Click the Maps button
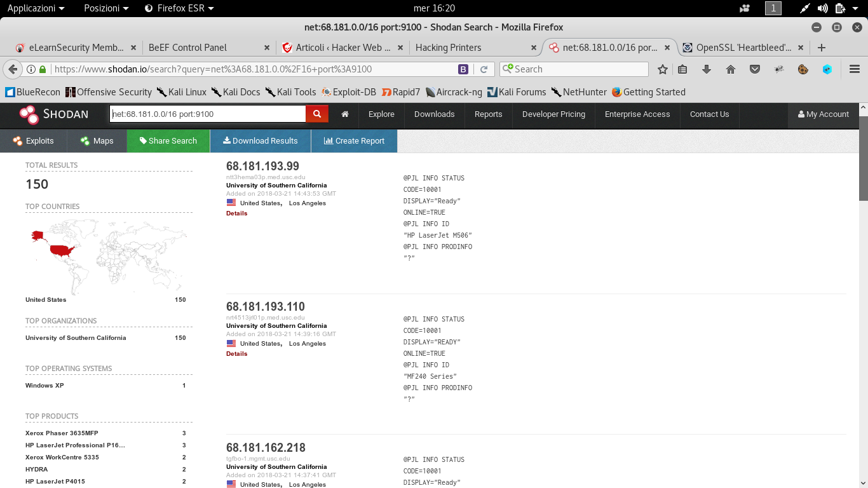The image size is (868, 488). click(97, 141)
